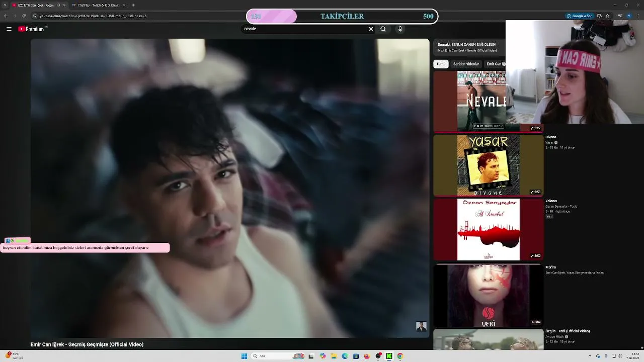Run the YouTube search magnifier button
The width and height of the screenshot is (644, 362).
(x=383, y=29)
